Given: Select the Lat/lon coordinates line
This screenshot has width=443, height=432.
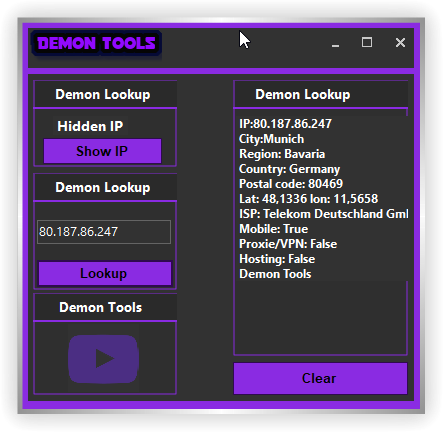Looking at the screenshot, I should click(x=309, y=199).
